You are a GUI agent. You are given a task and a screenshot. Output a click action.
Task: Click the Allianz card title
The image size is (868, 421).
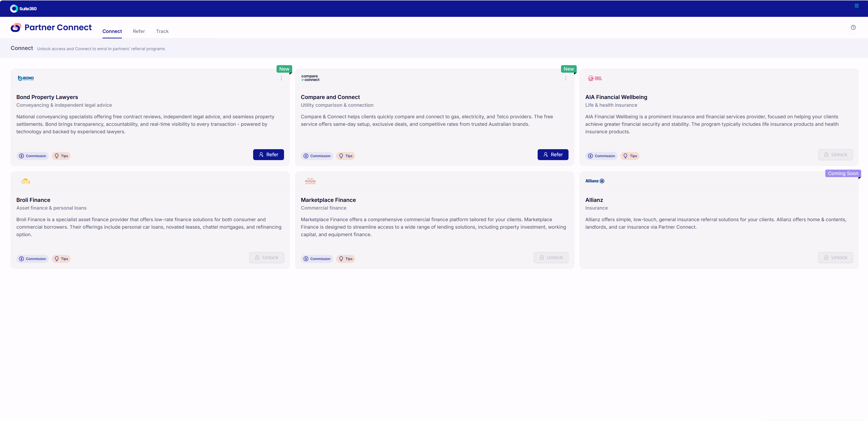(594, 200)
